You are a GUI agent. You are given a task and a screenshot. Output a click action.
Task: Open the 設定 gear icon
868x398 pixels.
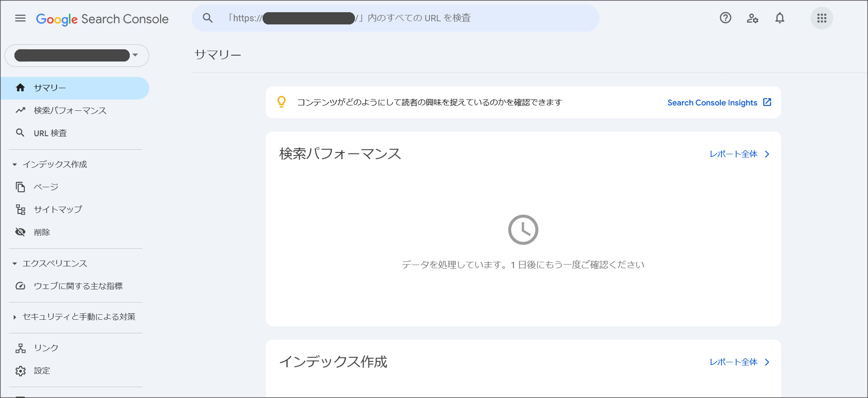point(20,370)
